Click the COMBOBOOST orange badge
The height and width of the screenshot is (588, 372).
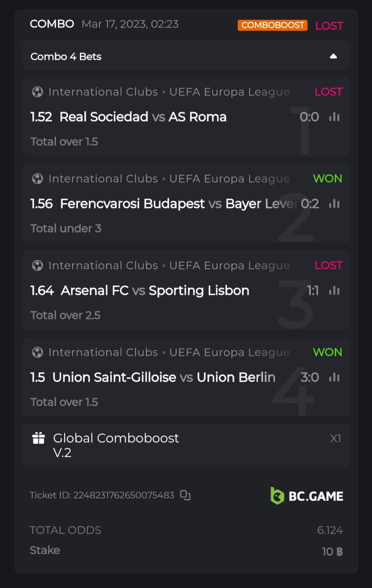[x=273, y=25]
